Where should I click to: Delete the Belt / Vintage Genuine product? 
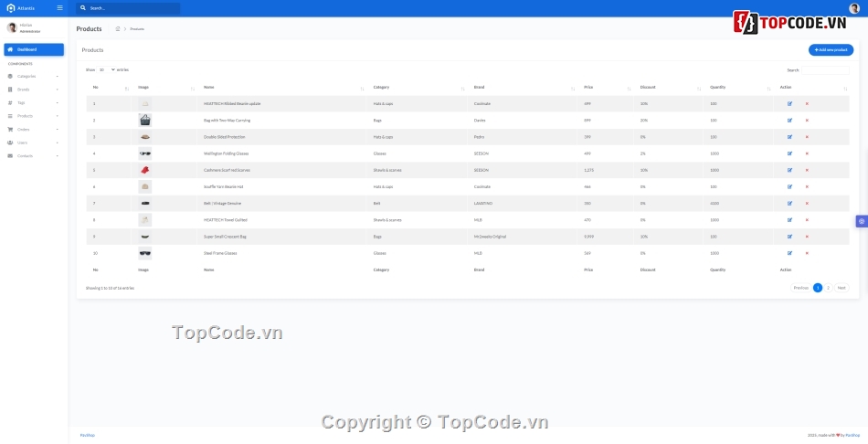(x=807, y=203)
